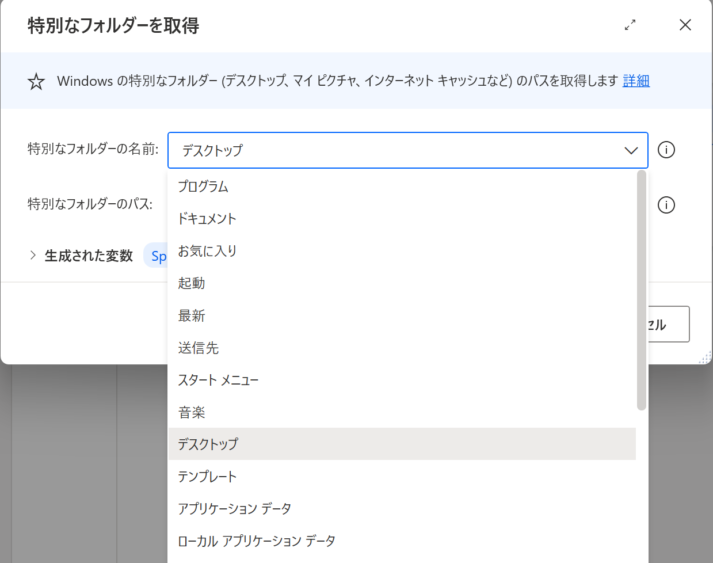Click the partially hidden キャンセル button
The width and height of the screenshot is (713, 563).
point(668,324)
